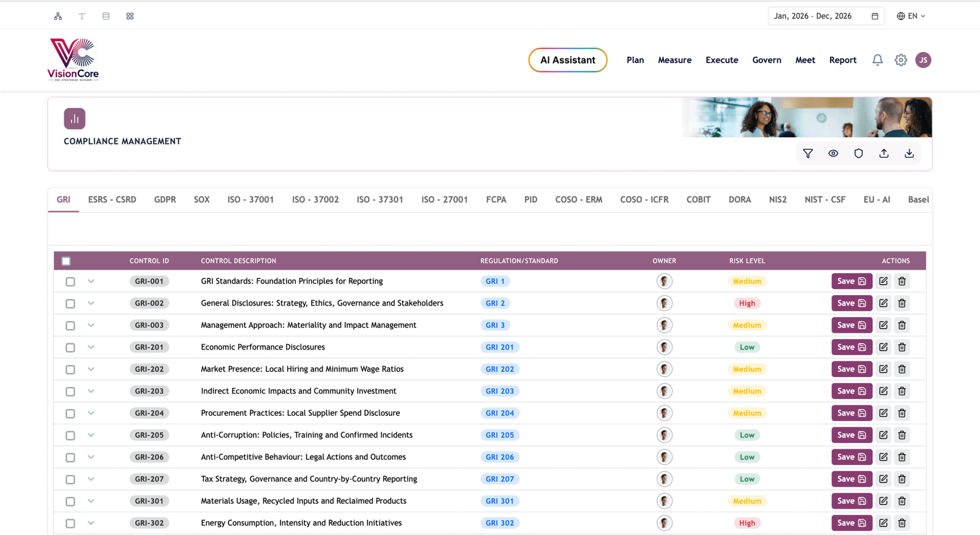Click the Low risk badge for GRI-201
The image size is (980, 535).
747,347
